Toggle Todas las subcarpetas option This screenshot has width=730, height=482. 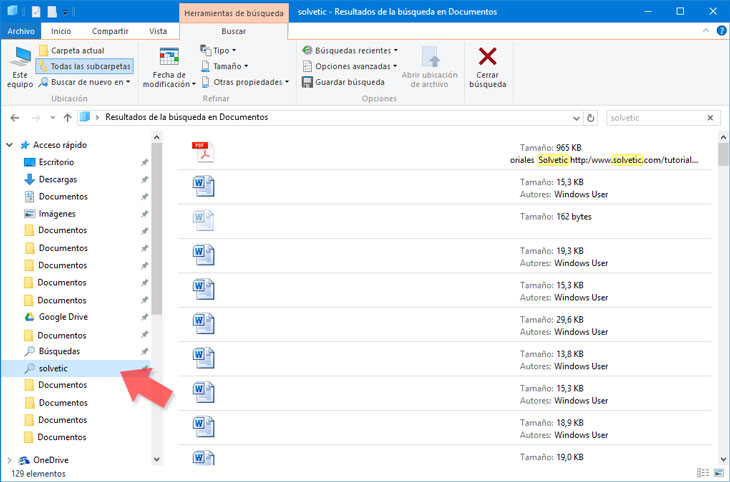(85, 66)
